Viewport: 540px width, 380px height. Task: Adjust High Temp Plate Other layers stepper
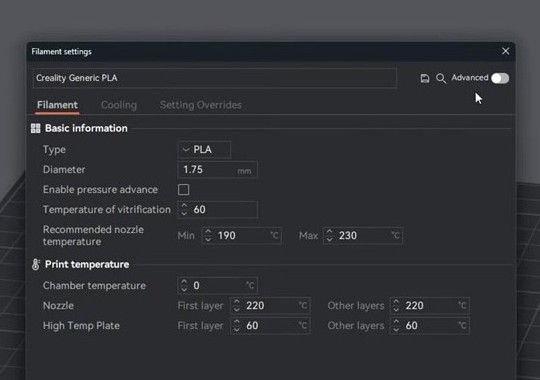pyautogui.click(x=396, y=326)
